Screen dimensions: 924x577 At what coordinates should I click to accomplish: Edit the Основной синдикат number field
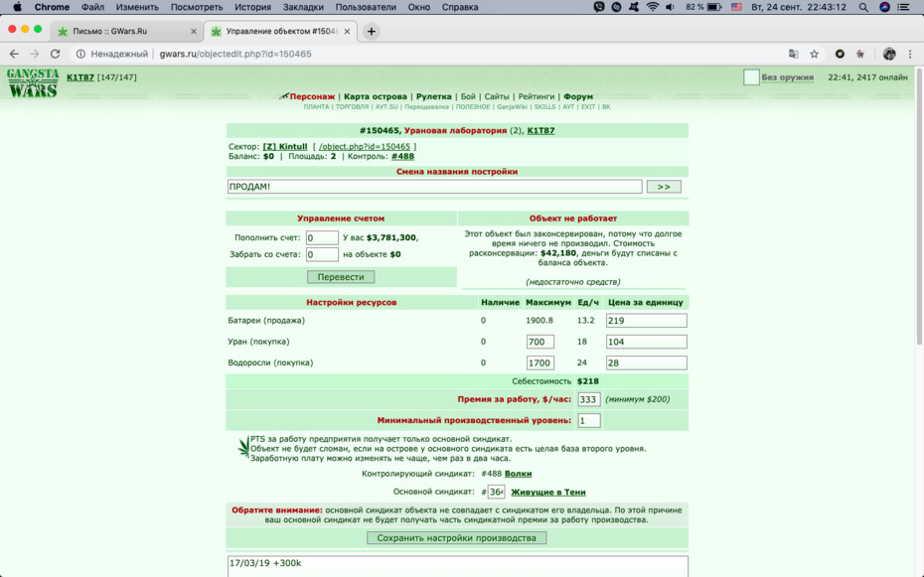(496, 492)
